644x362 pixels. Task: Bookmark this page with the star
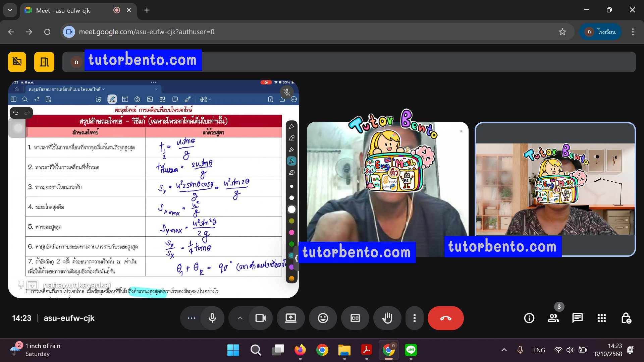coord(562,32)
